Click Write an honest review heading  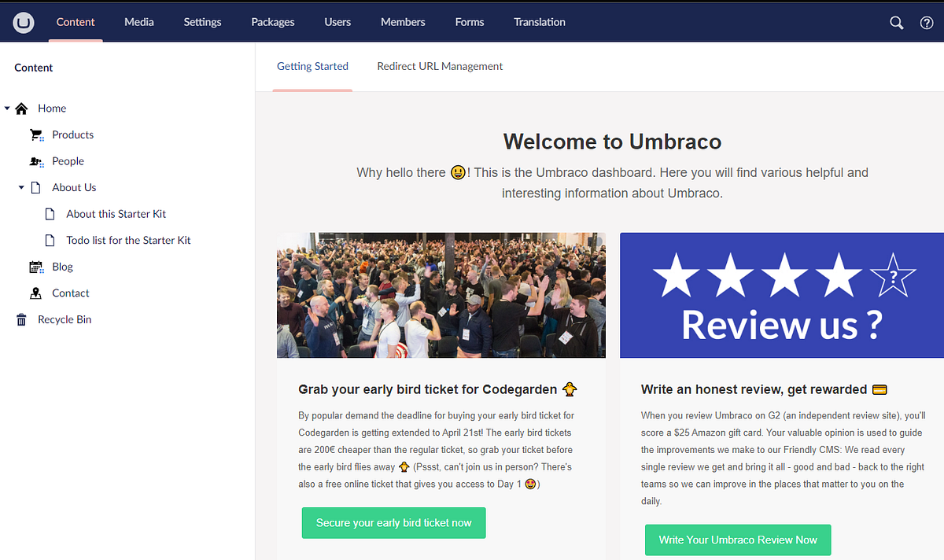coord(764,389)
